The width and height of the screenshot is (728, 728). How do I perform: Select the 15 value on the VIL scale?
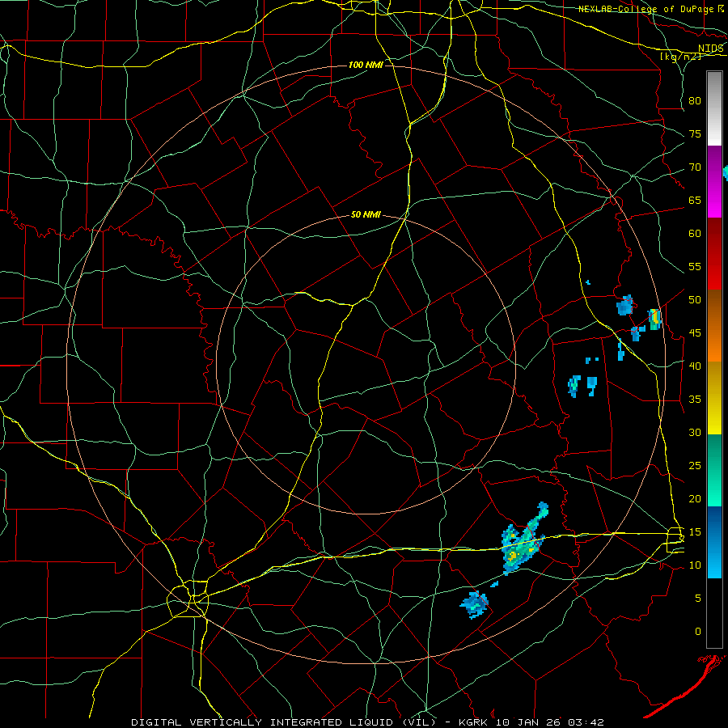pyautogui.click(x=695, y=531)
